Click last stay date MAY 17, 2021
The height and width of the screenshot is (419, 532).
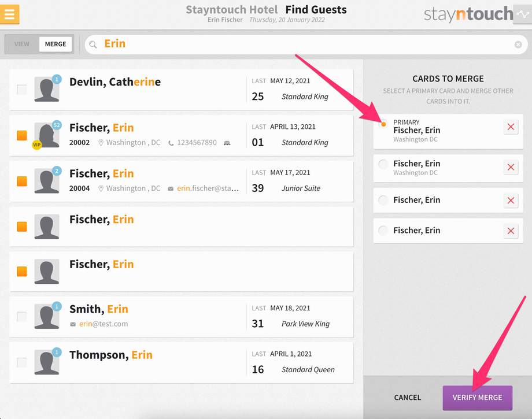(290, 173)
